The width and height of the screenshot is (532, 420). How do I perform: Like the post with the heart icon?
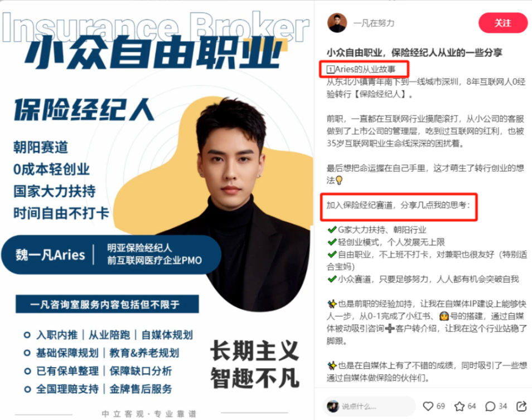tap(428, 406)
